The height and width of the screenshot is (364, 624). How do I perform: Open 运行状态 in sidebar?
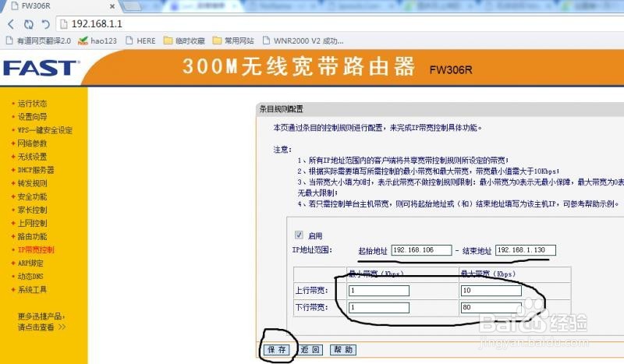(x=32, y=104)
